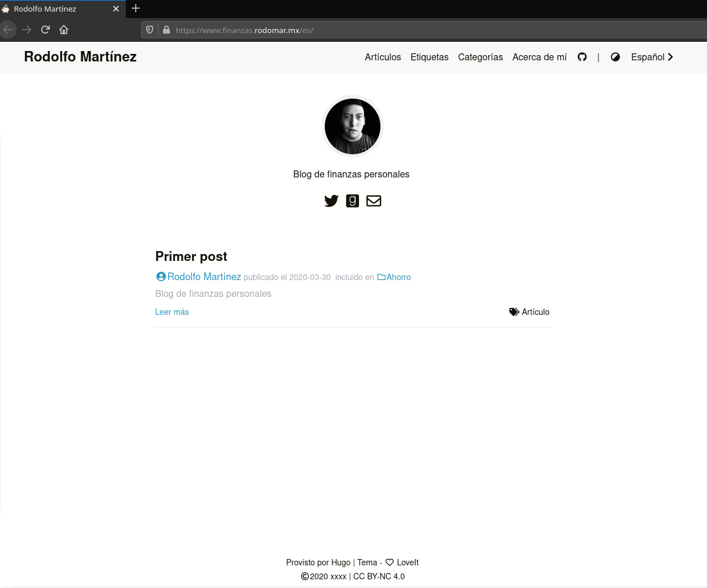Go to the browser home icon
This screenshot has width=707, height=588.
pos(64,30)
